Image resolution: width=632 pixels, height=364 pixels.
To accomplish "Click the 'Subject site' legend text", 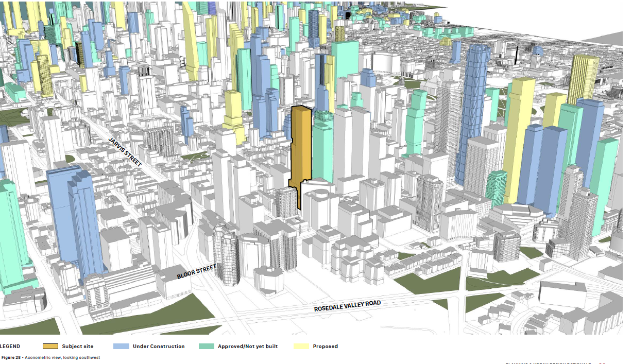I will (78, 346).
